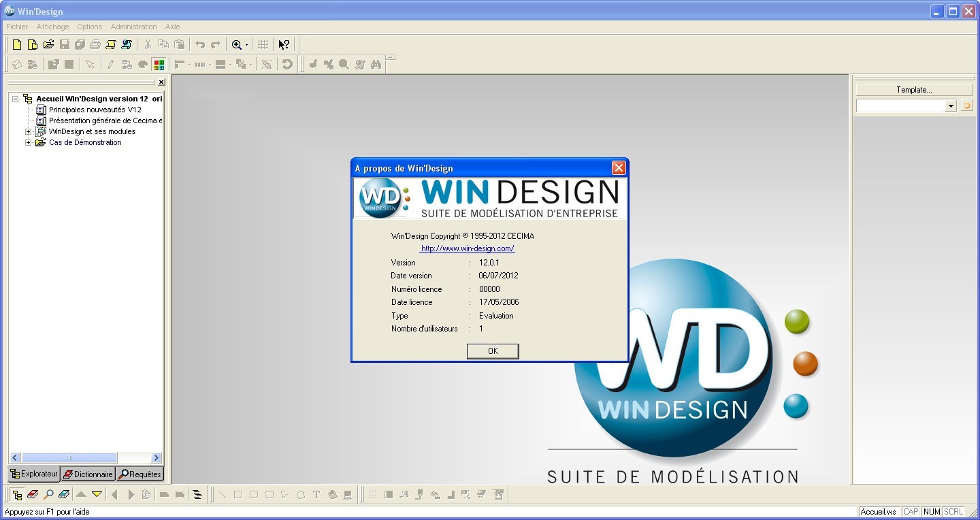Open the Template combo box dropdown
Image resolution: width=980 pixels, height=520 pixels.
pos(951,106)
